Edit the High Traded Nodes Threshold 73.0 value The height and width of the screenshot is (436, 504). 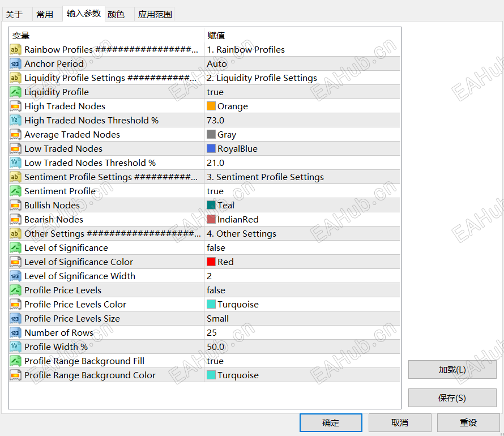pyautogui.click(x=302, y=121)
